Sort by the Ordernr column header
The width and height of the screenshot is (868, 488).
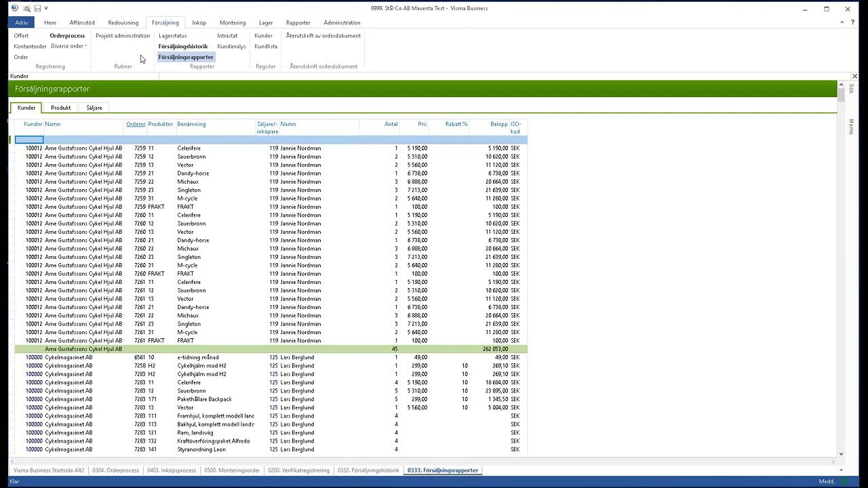click(136, 124)
